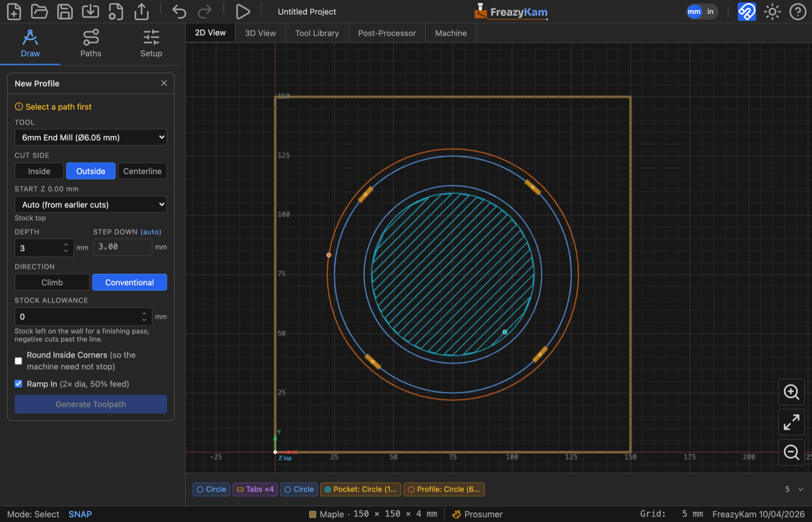This screenshot has height=522, width=812.
Task: Zoom out of the canvas
Action: pos(792,452)
